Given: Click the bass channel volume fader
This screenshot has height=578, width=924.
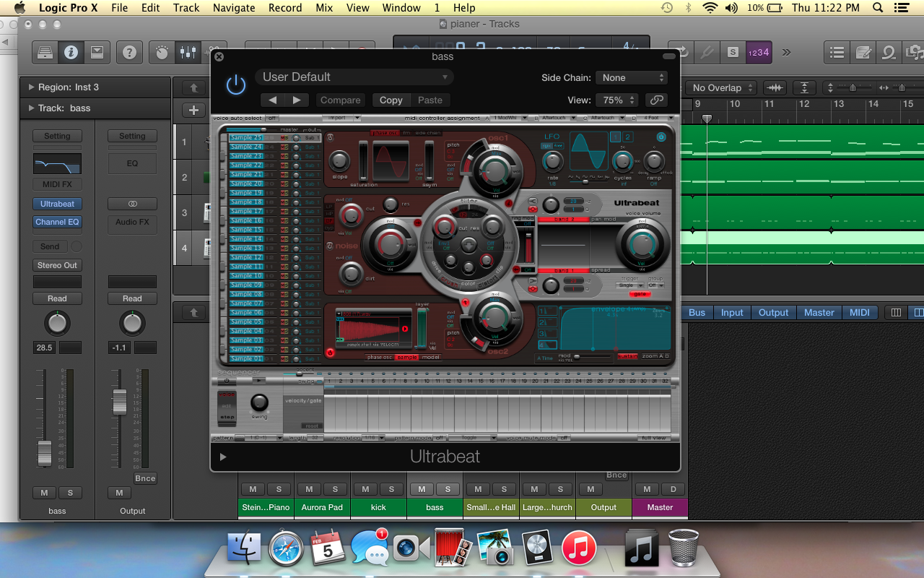Looking at the screenshot, I should tap(45, 453).
